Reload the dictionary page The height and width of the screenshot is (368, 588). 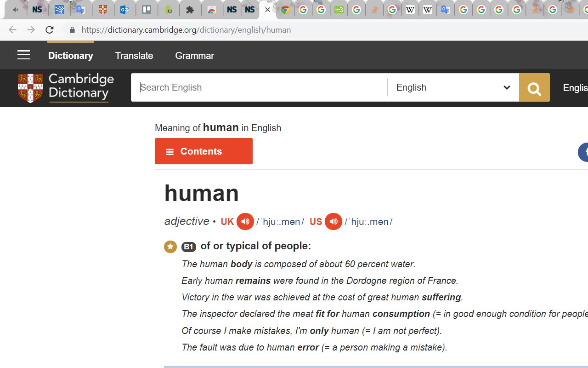(49, 29)
